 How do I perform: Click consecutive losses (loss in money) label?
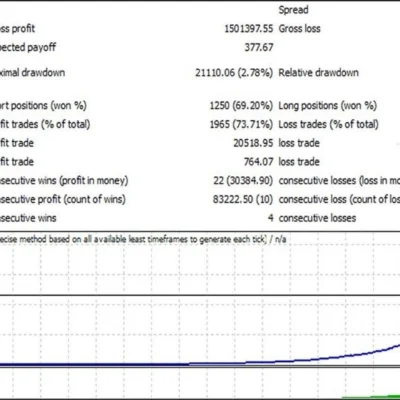pyautogui.click(x=339, y=181)
